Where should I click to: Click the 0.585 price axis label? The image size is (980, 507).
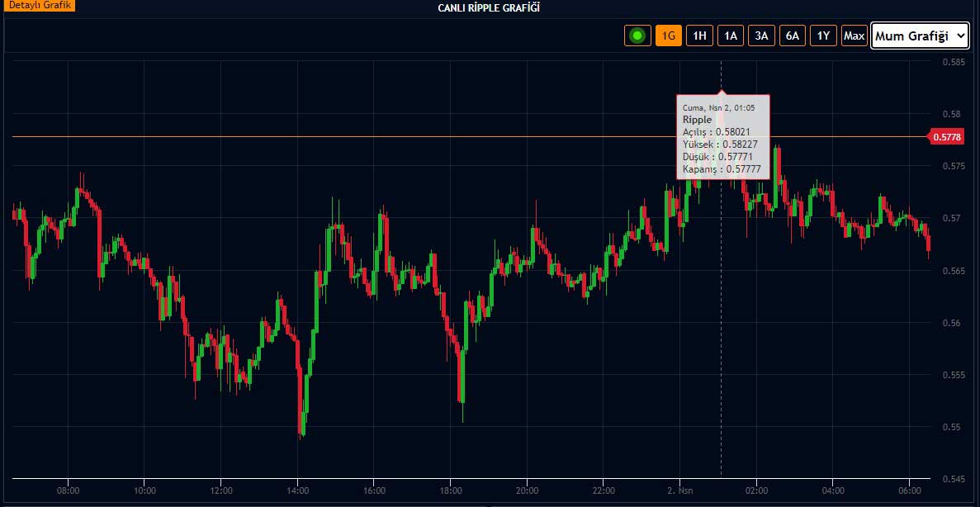coord(953,62)
